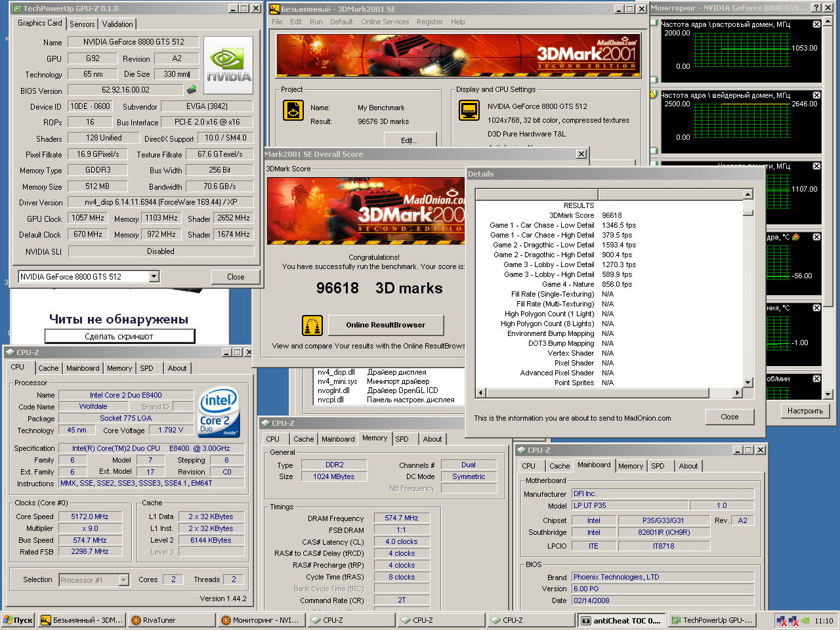
Task: Click the gear icon on core temperature graph
Action: (x=796, y=237)
